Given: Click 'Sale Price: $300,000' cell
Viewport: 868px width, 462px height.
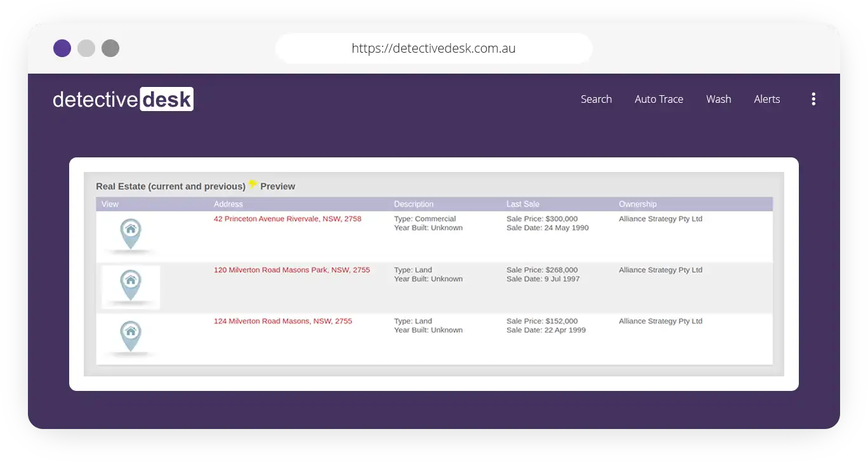Looking at the screenshot, I should click(x=542, y=219).
